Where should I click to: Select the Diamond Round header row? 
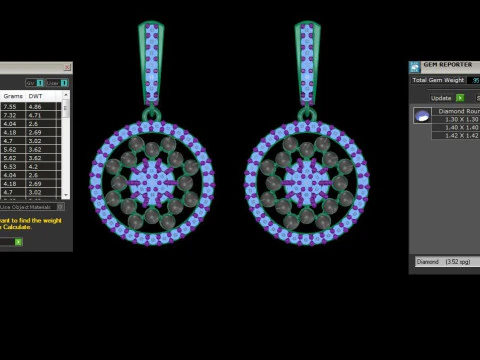pyautogui.click(x=456, y=111)
